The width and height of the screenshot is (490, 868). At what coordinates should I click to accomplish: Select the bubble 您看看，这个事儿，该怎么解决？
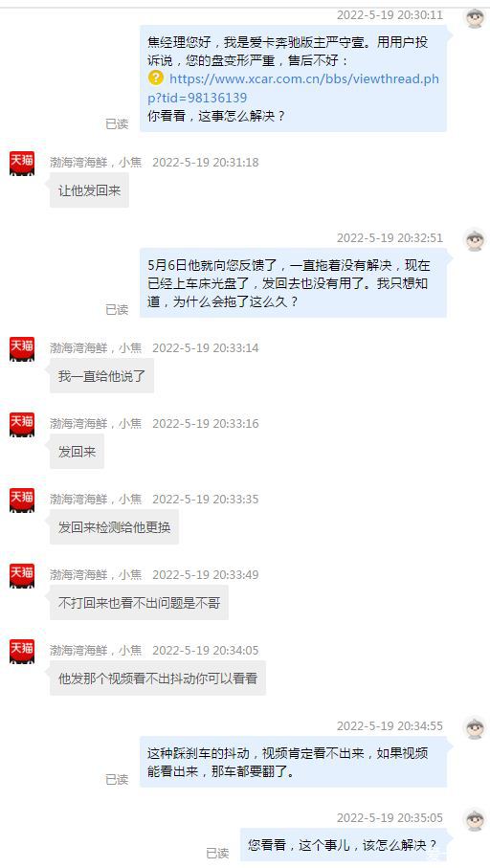tap(343, 845)
